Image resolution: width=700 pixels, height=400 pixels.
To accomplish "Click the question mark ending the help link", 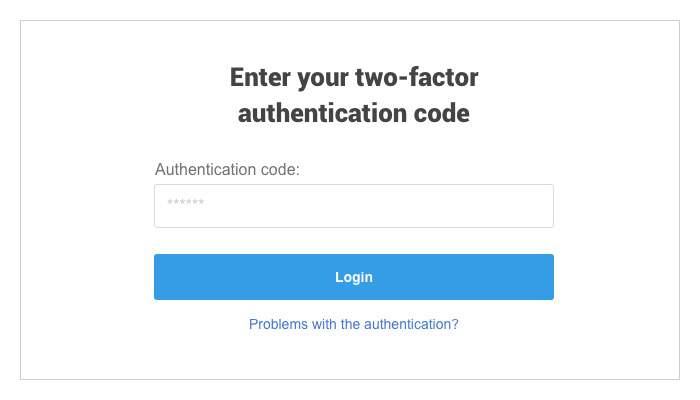I will [454, 324].
